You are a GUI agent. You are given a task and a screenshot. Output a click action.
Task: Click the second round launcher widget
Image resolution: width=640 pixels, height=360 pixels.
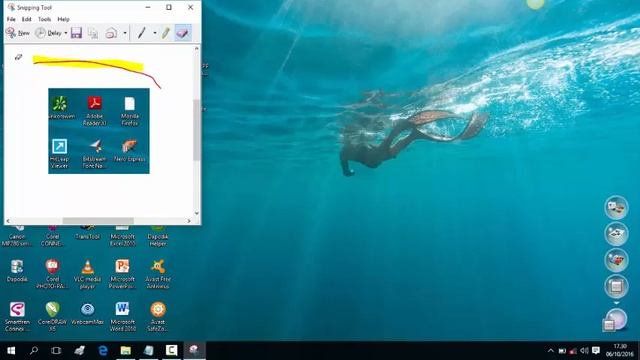pyautogui.click(x=616, y=234)
